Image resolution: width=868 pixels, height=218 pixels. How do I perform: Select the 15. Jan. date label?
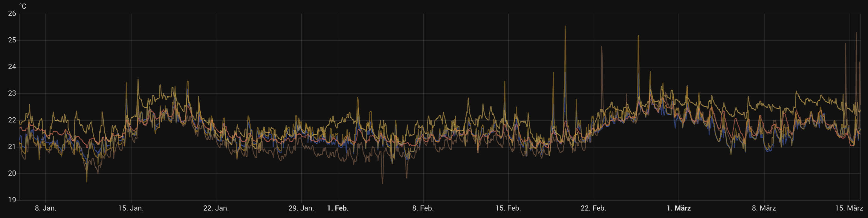tap(131, 208)
